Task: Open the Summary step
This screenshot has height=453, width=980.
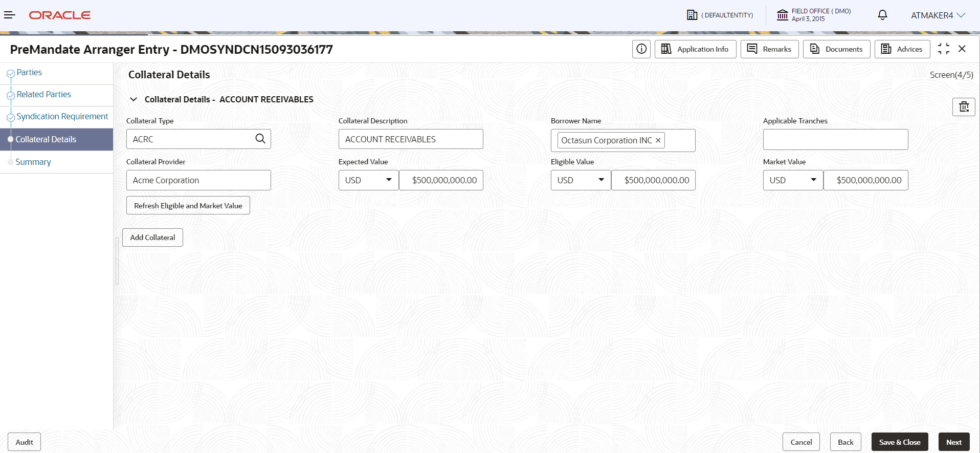Action: pos(33,162)
